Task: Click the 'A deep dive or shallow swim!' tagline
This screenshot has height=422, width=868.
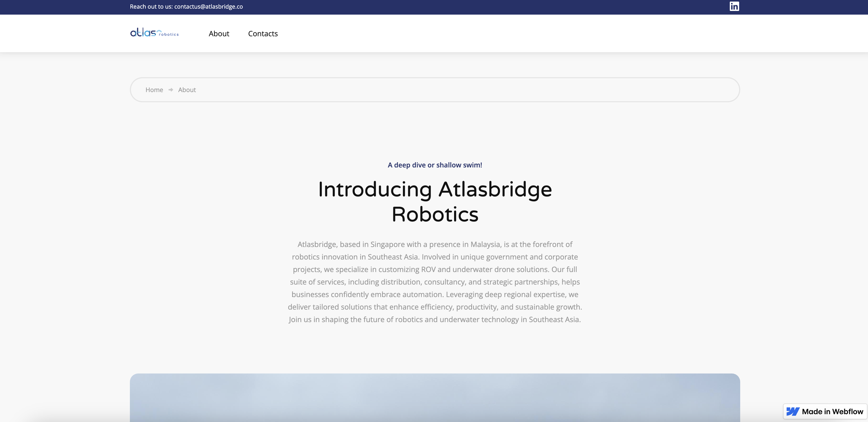Action: (x=435, y=165)
